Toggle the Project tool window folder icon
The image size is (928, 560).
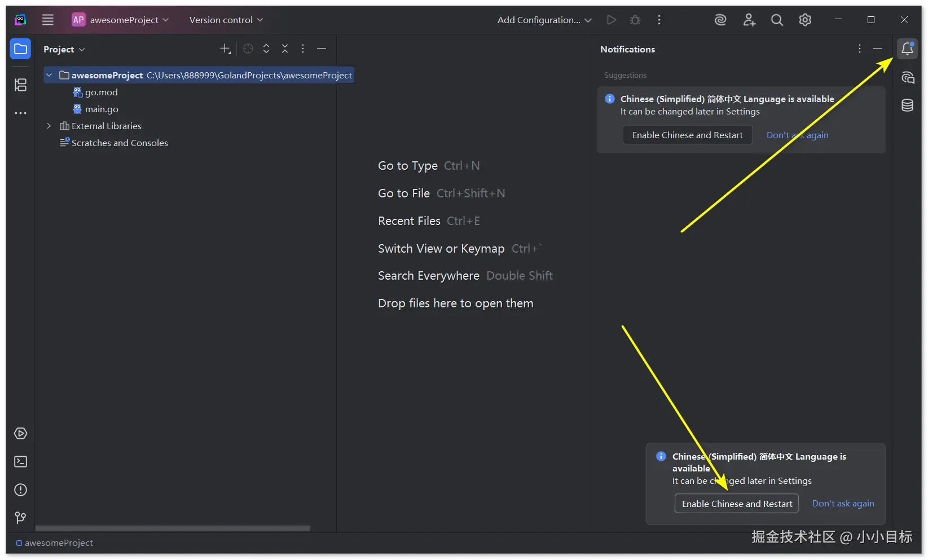click(x=20, y=49)
